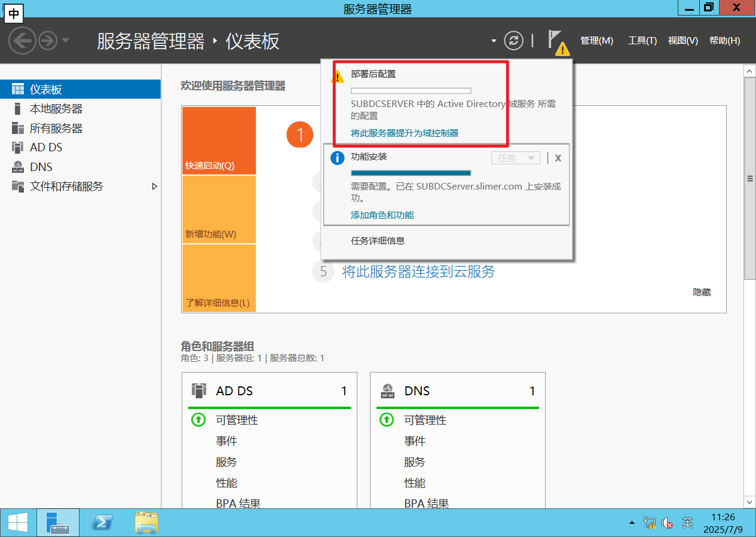Click 服务 in the AD DS tile

227,462
